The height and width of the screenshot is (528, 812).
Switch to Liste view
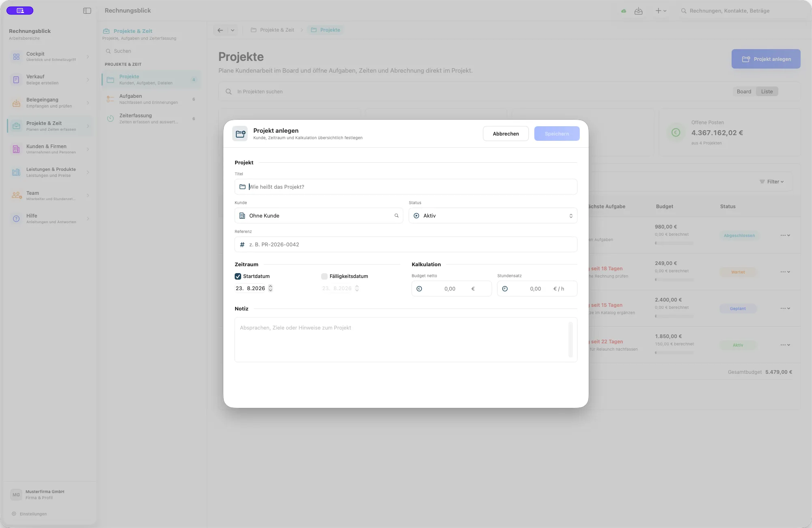click(767, 92)
